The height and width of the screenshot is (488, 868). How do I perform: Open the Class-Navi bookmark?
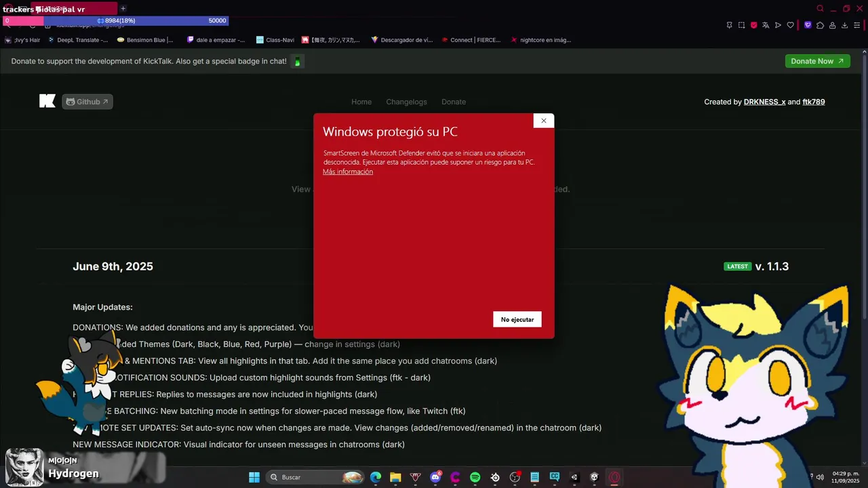pos(275,40)
